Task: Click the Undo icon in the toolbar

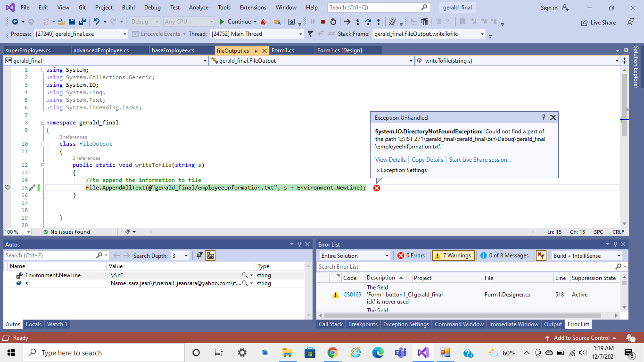Action: coord(97,22)
